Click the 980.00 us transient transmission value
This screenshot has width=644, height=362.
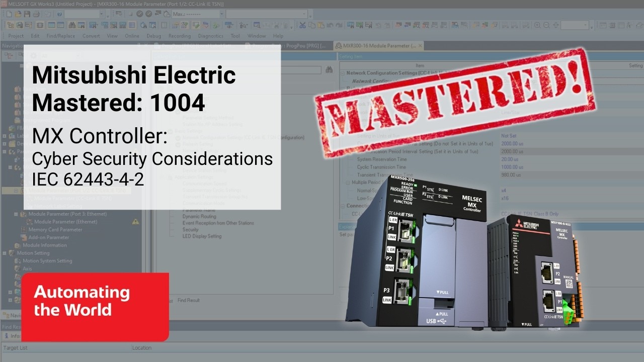tap(511, 175)
